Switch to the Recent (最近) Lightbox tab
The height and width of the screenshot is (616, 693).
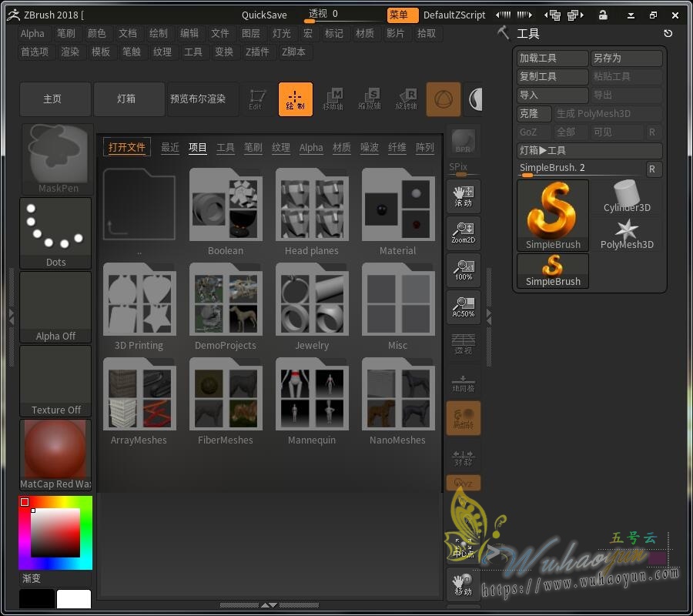point(170,147)
